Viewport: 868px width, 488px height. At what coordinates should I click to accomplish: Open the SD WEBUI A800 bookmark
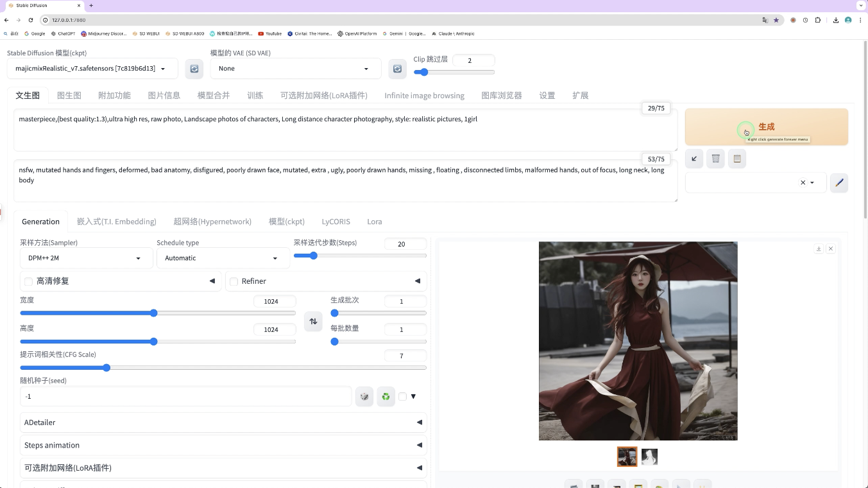185,33
